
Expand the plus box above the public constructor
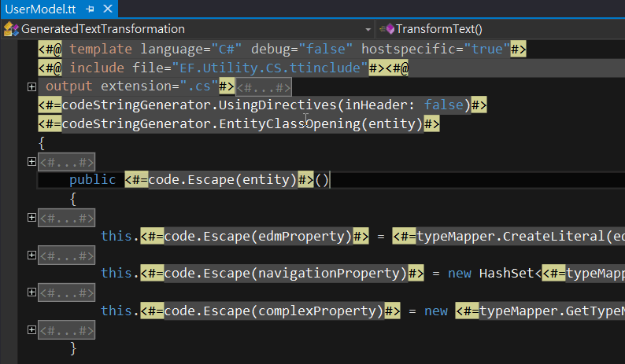(31, 161)
